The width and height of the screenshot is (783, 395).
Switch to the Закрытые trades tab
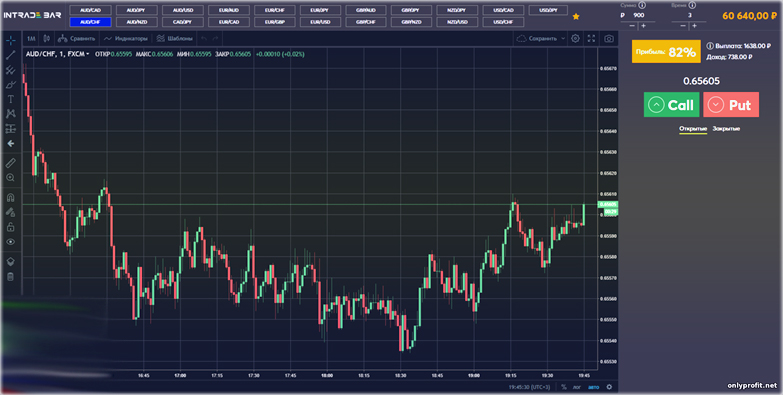pos(726,129)
